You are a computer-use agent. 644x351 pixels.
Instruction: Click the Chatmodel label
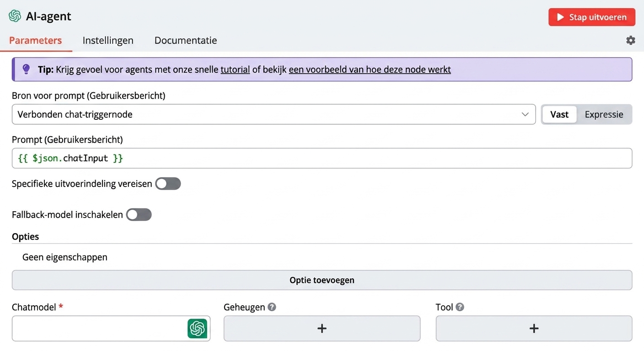pyautogui.click(x=34, y=307)
